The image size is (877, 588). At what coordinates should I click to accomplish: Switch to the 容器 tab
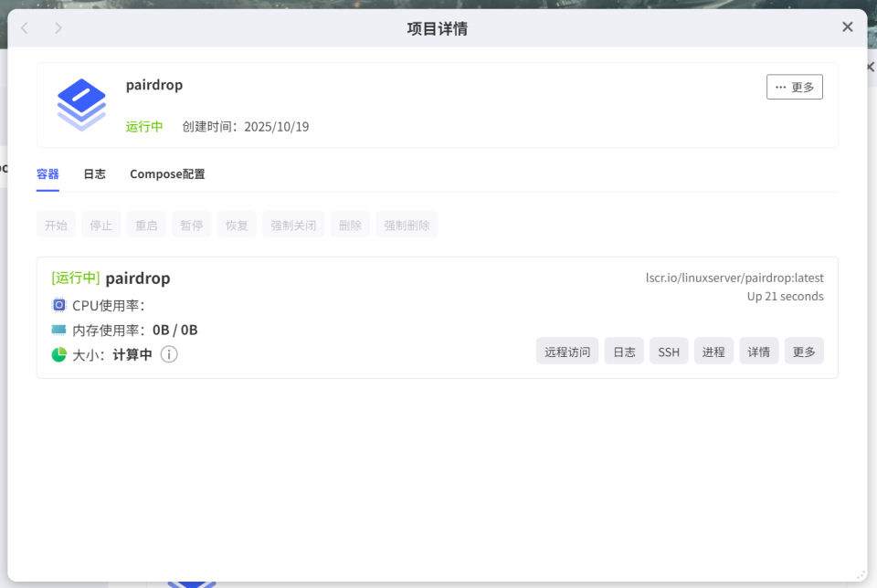(x=48, y=173)
